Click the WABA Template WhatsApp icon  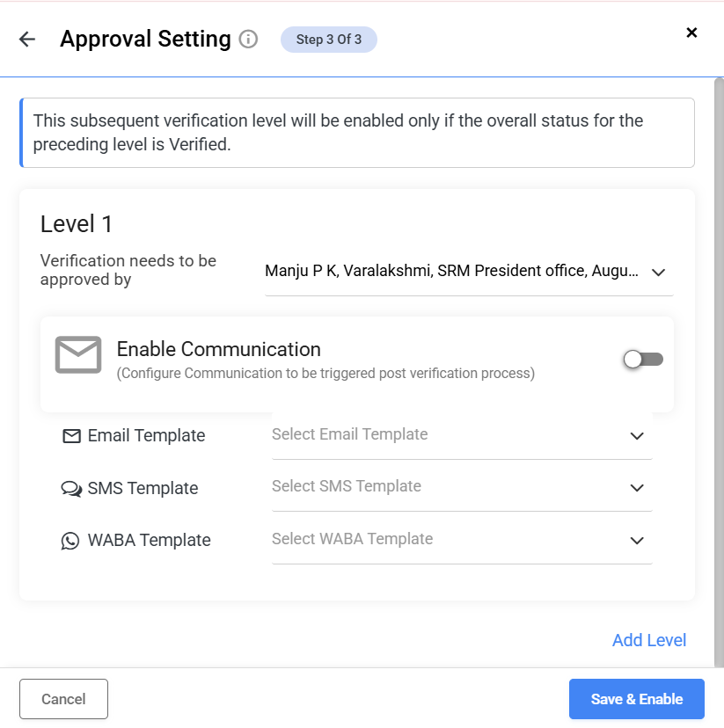tap(70, 541)
